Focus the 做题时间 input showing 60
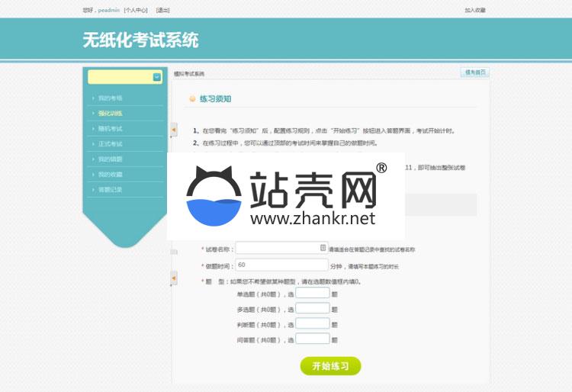The width and height of the screenshot is (572, 392). pyautogui.click(x=281, y=265)
